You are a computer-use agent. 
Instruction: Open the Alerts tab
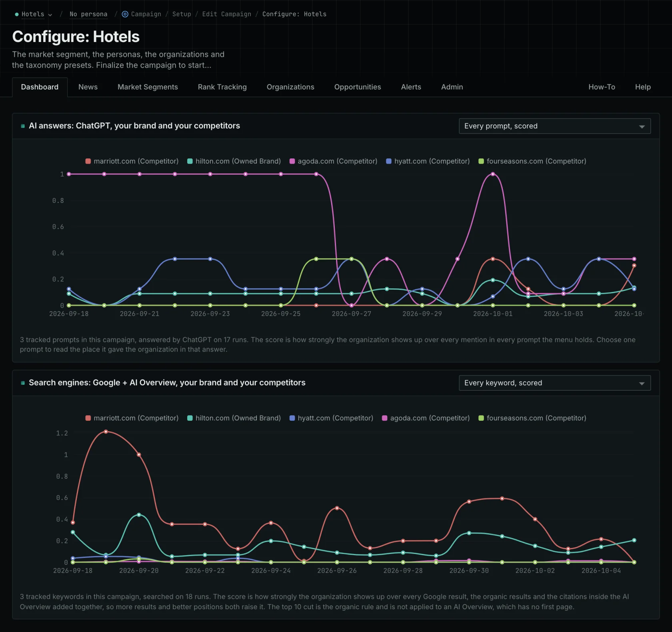pyautogui.click(x=411, y=87)
